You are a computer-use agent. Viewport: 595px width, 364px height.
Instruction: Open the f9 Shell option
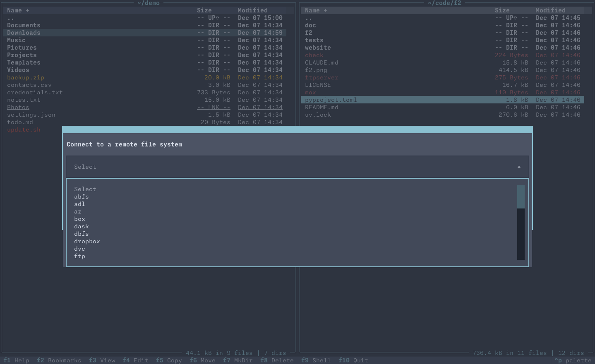(x=316, y=360)
